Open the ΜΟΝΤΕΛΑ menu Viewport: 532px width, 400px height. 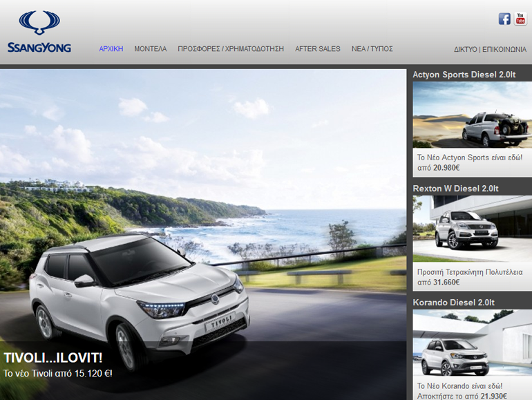[150, 49]
